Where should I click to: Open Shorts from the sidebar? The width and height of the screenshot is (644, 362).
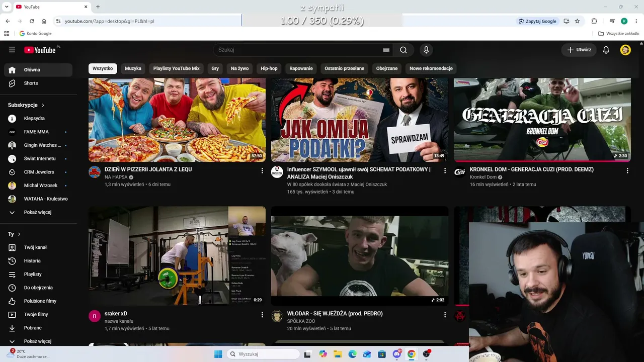click(38, 83)
